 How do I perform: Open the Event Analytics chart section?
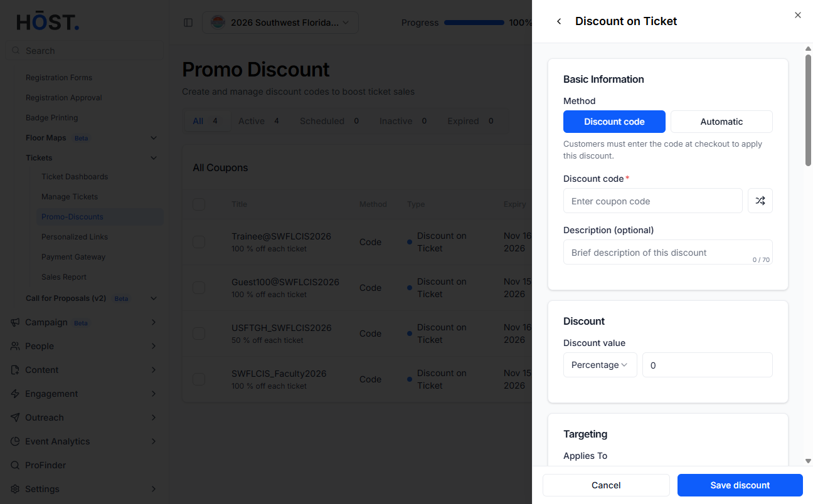83,441
